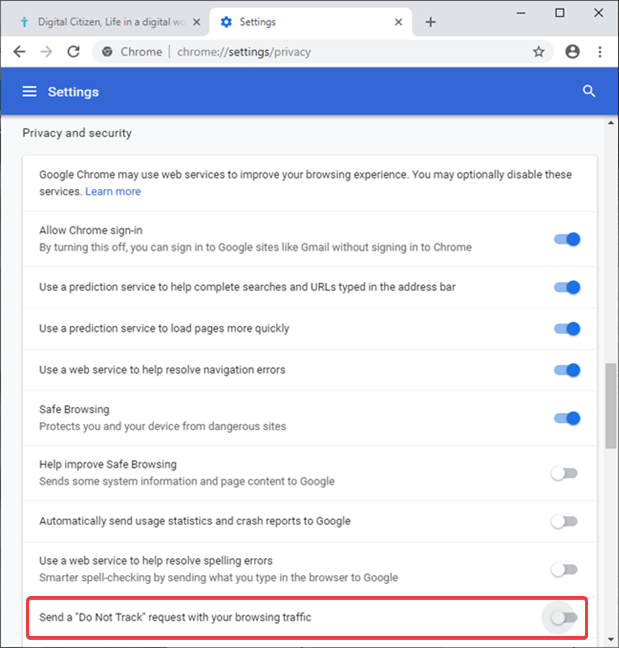Click Automatically send usage statistics text
This screenshot has width=619, height=648.
pos(195,521)
